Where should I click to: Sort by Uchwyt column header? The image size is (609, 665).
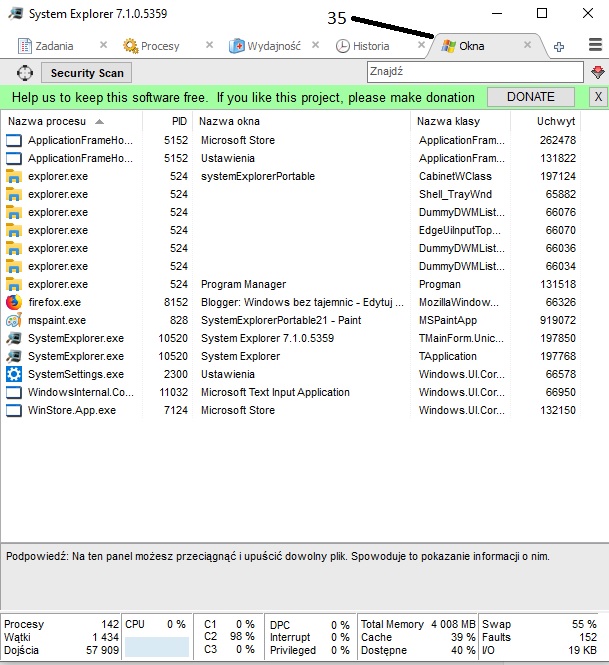point(545,121)
